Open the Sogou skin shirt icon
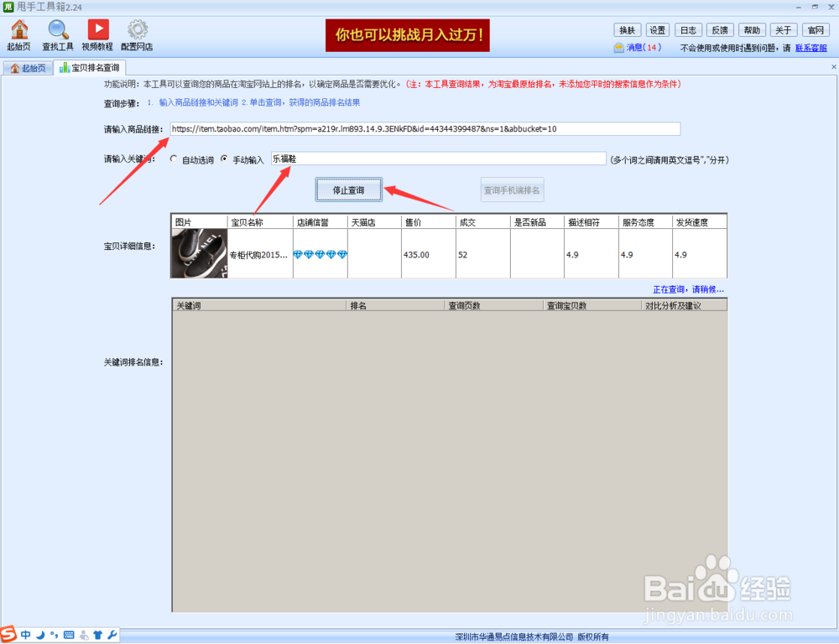The image size is (839, 644). point(99,636)
